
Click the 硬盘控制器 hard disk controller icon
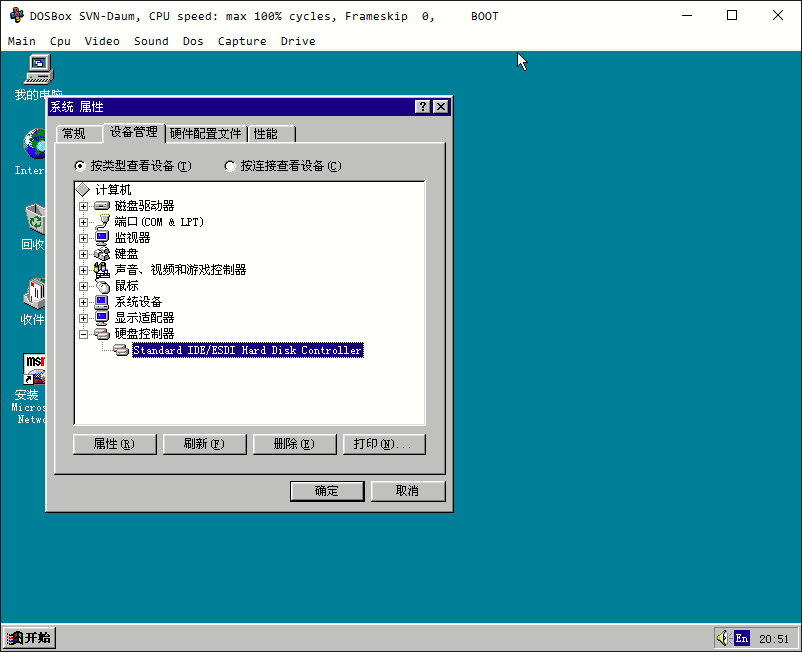click(x=102, y=334)
